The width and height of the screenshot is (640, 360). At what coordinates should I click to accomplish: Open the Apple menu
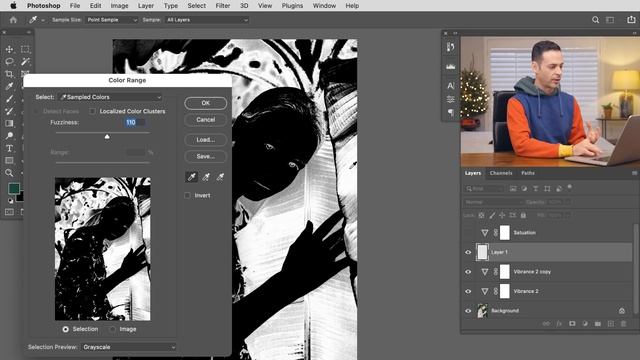(x=13, y=6)
